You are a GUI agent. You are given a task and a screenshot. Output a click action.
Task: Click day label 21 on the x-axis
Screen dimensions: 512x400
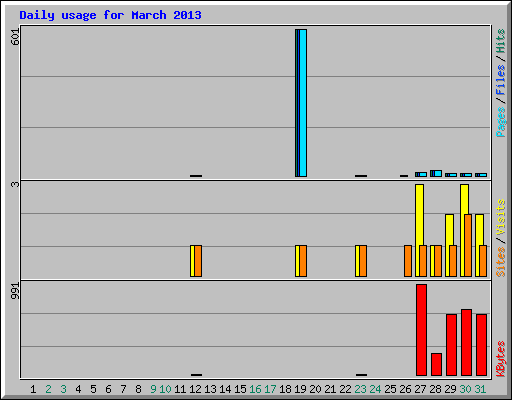[330, 389]
